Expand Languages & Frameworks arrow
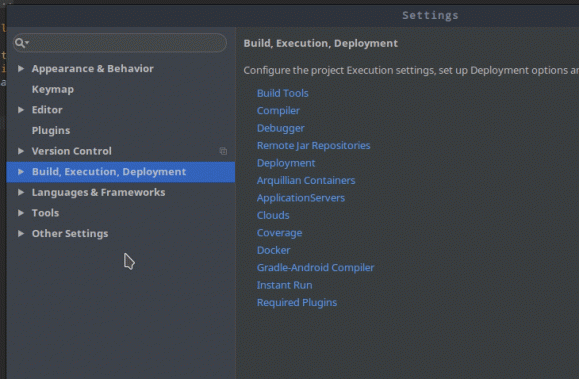This screenshot has height=379, width=579. pos(21,192)
